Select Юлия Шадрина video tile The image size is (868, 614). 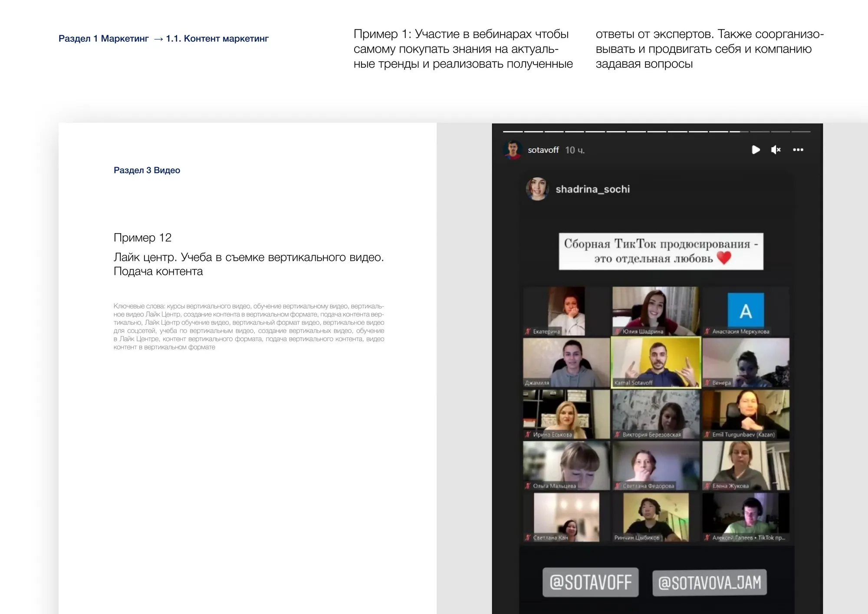tap(655, 310)
